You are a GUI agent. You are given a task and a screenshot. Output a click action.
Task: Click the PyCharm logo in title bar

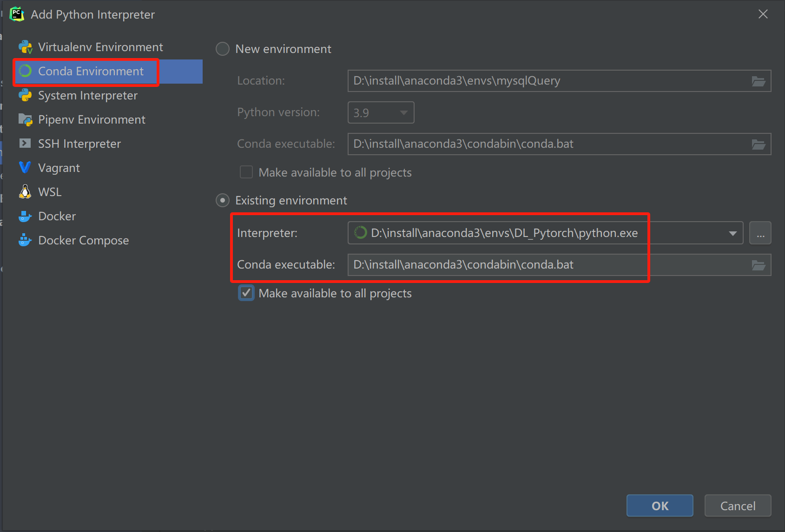coord(17,14)
